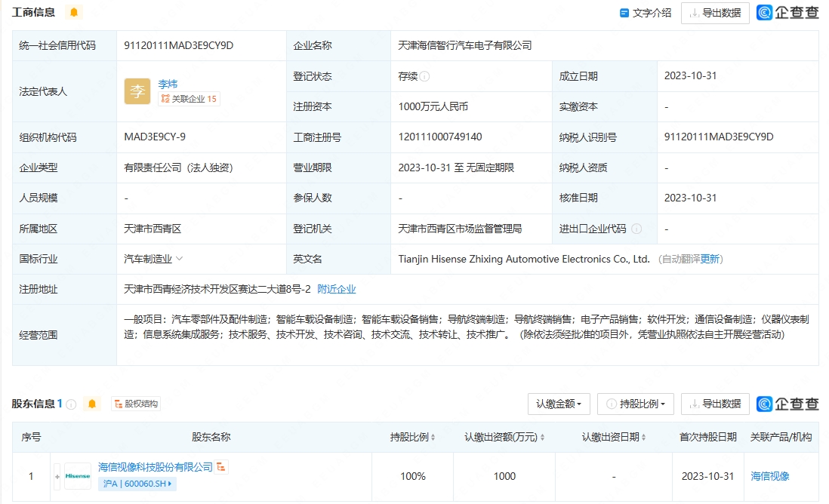Click the Hisense shareholder logo

[78, 476]
